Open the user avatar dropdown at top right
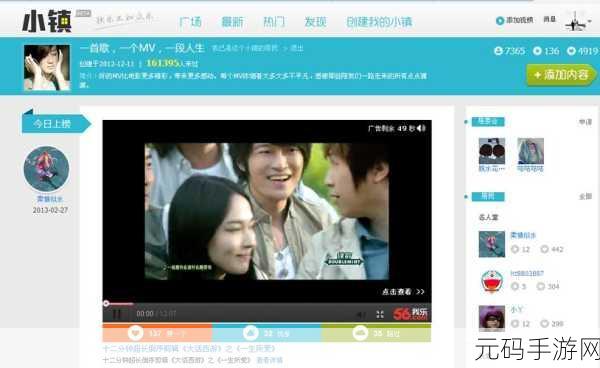 pos(578,21)
